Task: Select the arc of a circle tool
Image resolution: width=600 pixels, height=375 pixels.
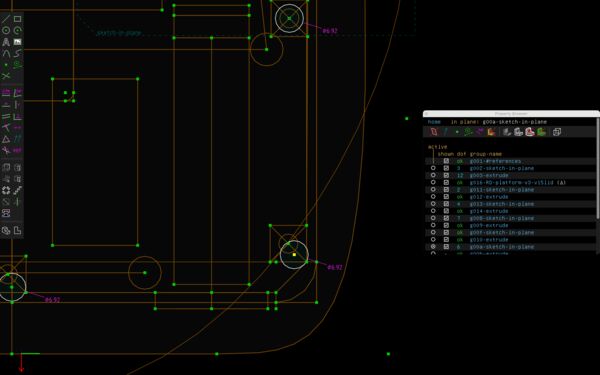Action: [x=17, y=30]
